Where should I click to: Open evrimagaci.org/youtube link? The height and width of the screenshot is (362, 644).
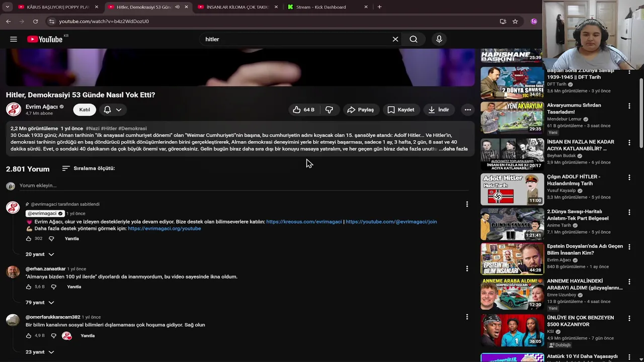point(164,228)
